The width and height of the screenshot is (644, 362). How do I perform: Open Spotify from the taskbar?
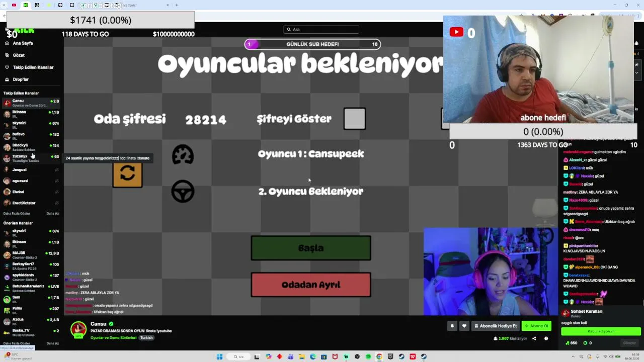[x=368, y=357]
